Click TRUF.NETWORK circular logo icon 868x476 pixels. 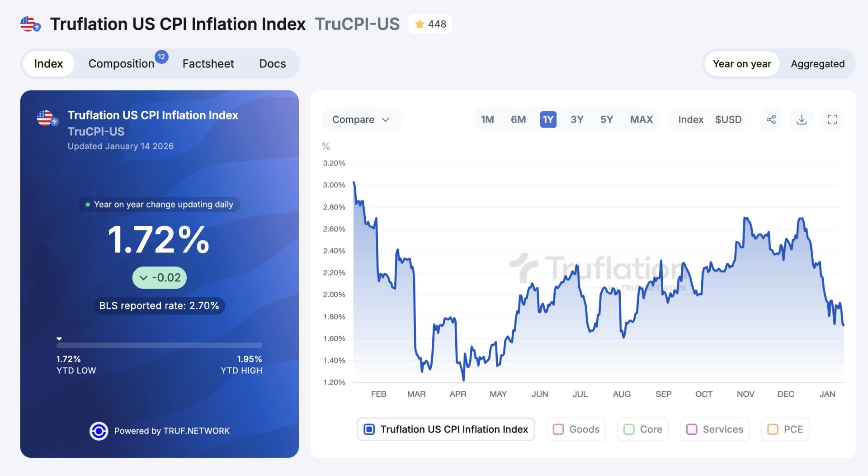(x=99, y=431)
